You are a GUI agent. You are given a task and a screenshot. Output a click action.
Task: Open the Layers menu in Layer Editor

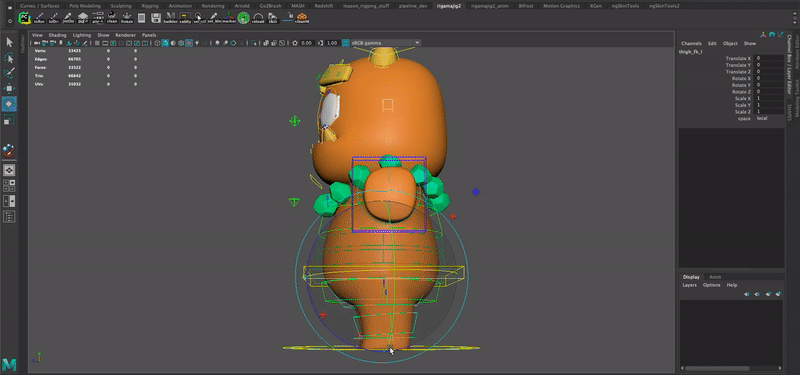(689, 285)
